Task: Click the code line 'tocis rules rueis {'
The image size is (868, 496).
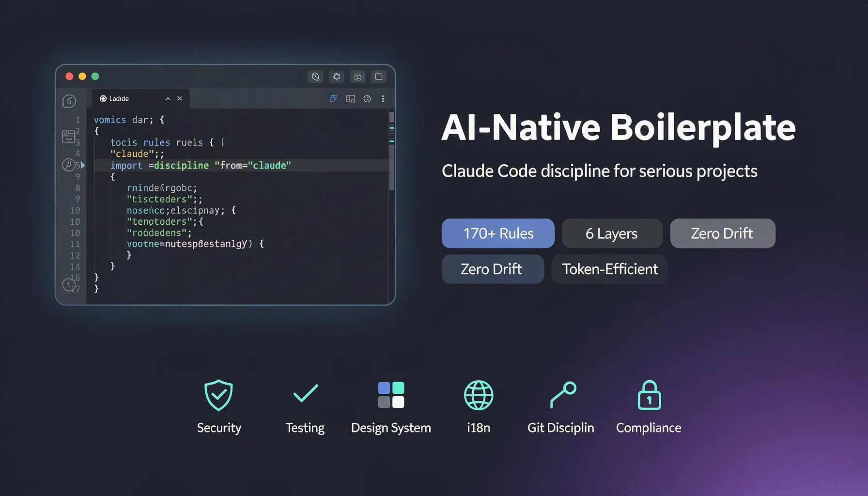Action: [162, 142]
